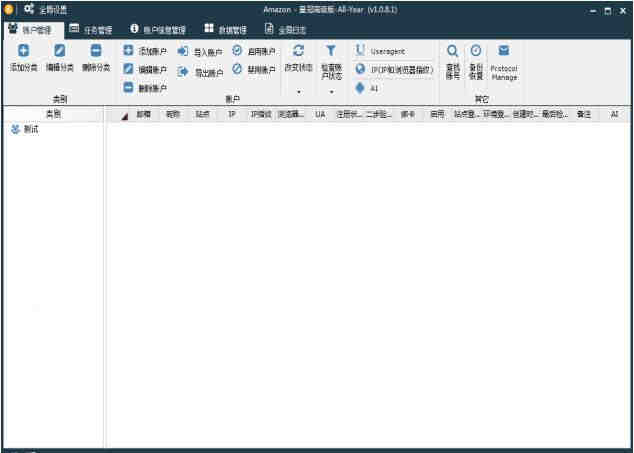Expand dropdown arrow under the funnel button
The height and width of the screenshot is (453, 634).
pyautogui.click(x=332, y=92)
